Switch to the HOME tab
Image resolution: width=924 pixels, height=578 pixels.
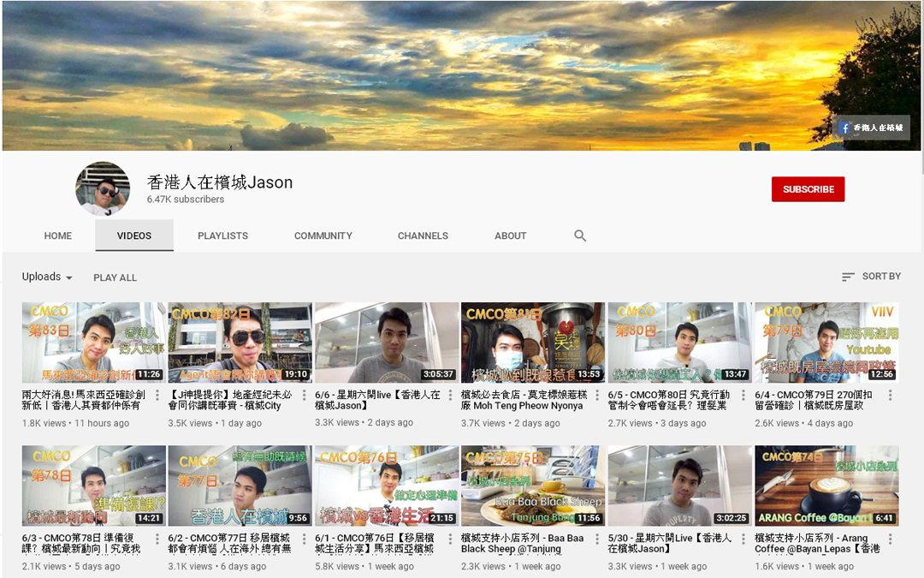tap(58, 236)
